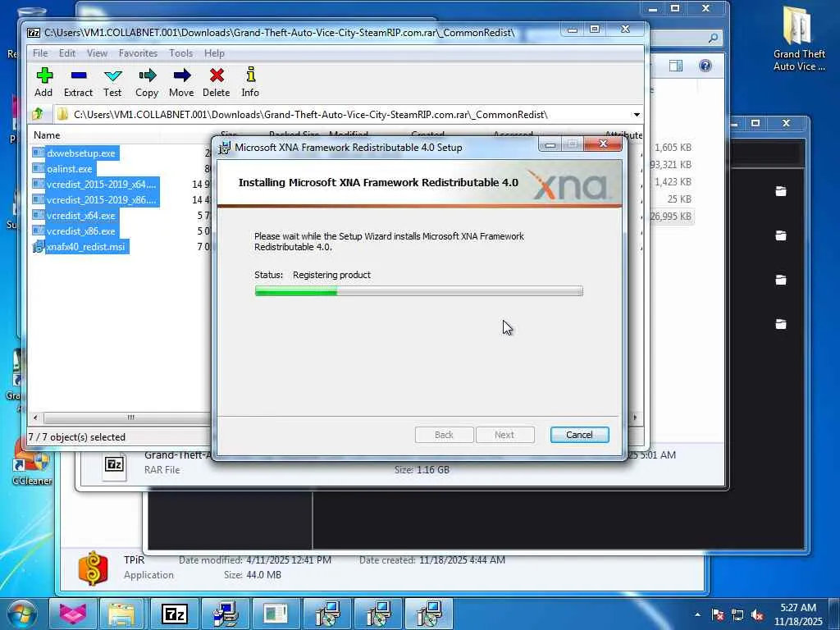
Task: Click the dxwebsetup.exe file icon
Action: tap(38, 153)
